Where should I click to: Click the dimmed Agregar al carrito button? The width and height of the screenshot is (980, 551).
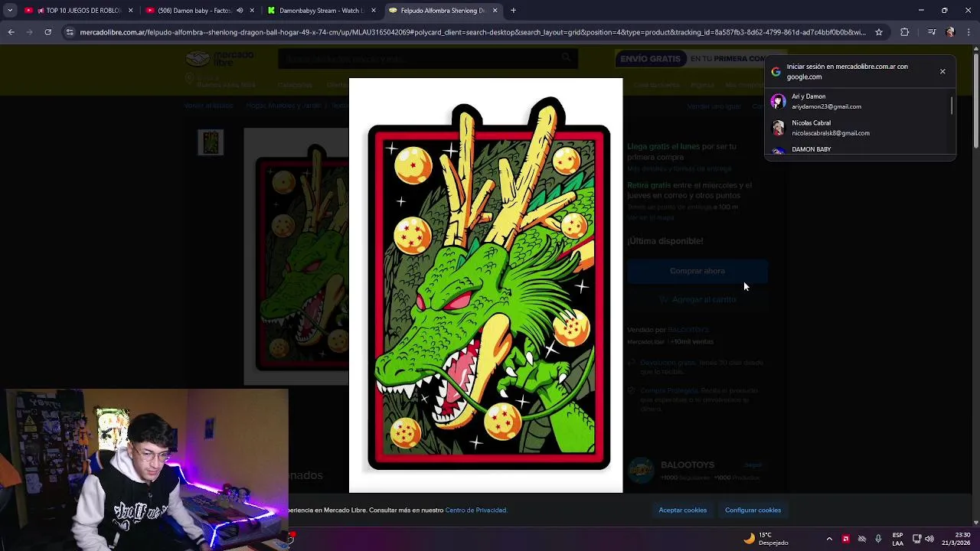tap(697, 299)
